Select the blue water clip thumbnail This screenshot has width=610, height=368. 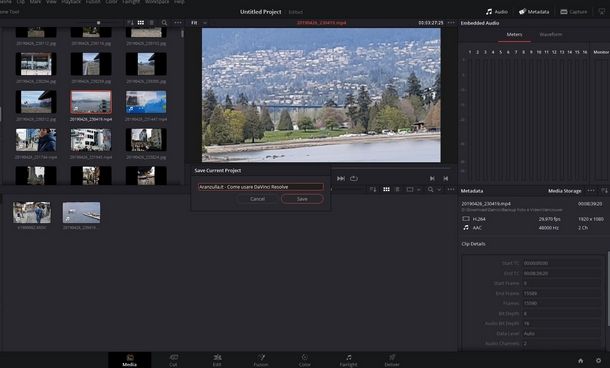point(146,102)
